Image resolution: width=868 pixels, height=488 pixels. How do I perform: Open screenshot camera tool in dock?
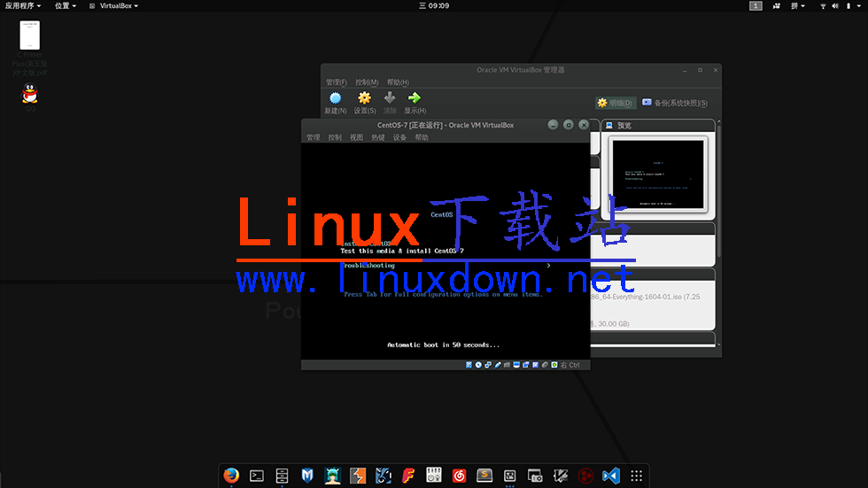[x=535, y=476]
